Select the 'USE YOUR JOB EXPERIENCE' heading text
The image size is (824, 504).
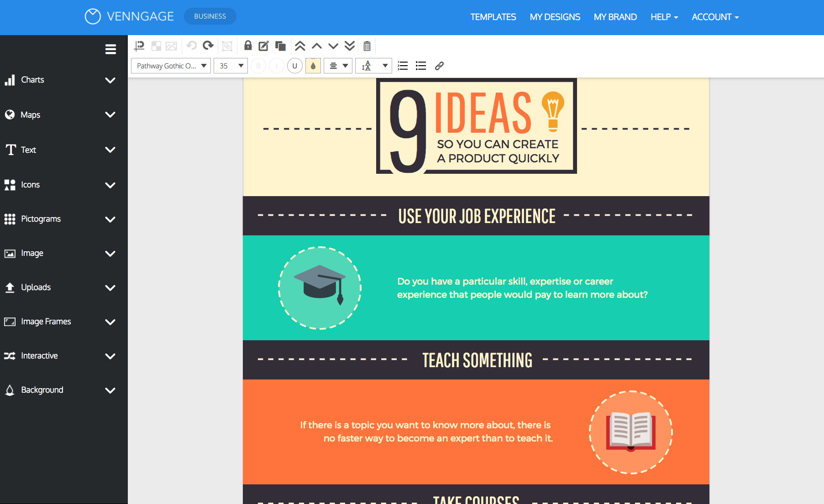tap(477, 216)
